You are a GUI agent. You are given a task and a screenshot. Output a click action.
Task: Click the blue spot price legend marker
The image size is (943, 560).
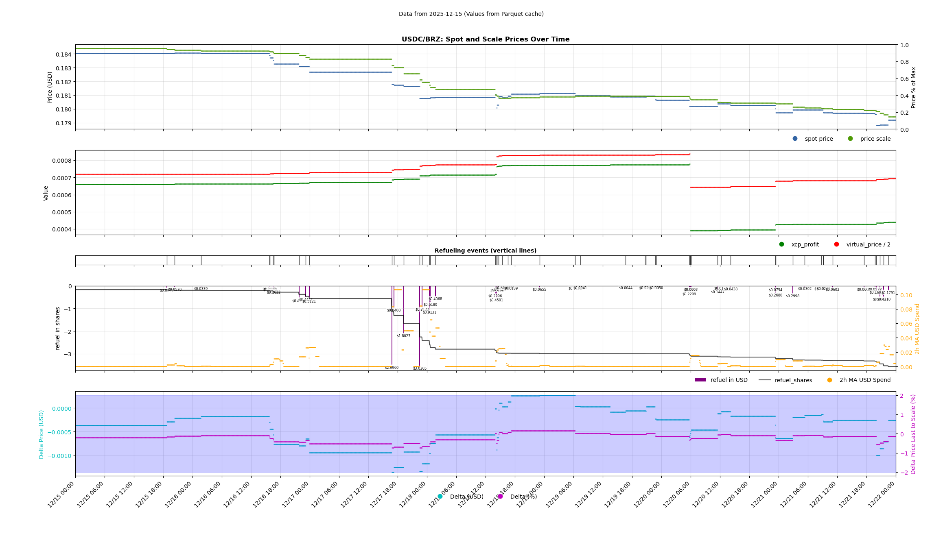(x=795, y=139)
